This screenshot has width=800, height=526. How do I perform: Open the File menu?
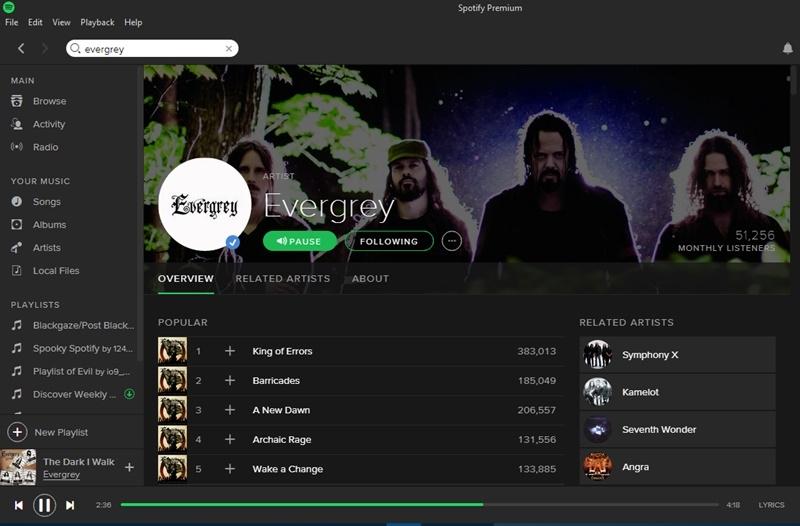11,22
